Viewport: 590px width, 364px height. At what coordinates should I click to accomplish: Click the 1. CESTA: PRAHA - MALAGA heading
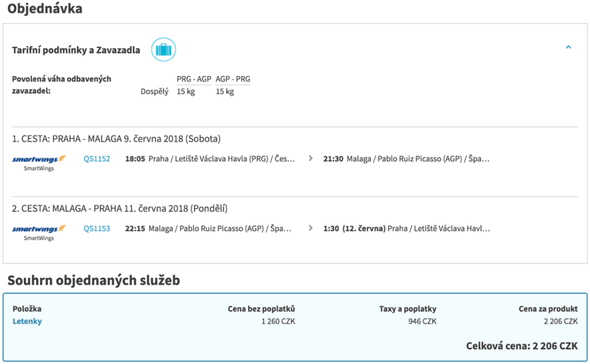[x=116, y=138]
